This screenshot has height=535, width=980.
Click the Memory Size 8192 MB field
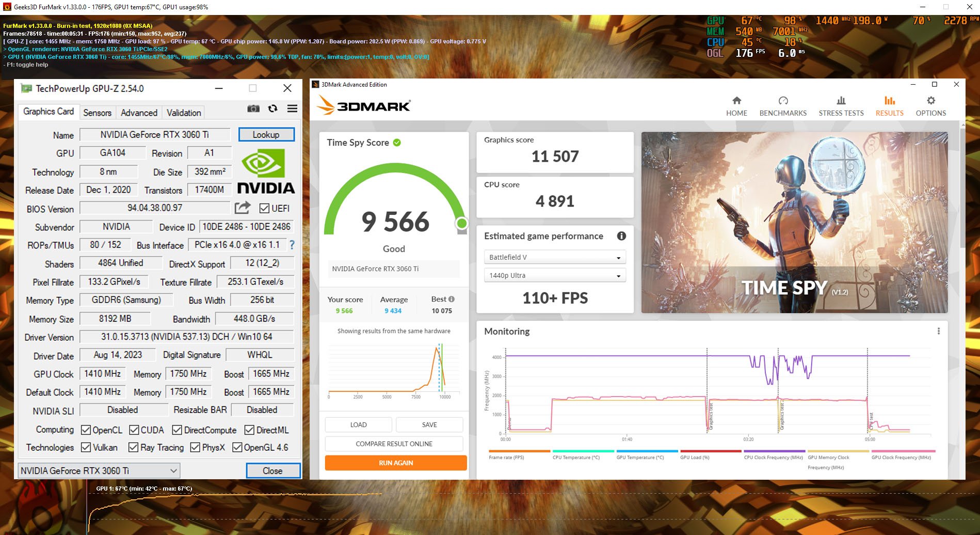(115, 319)
